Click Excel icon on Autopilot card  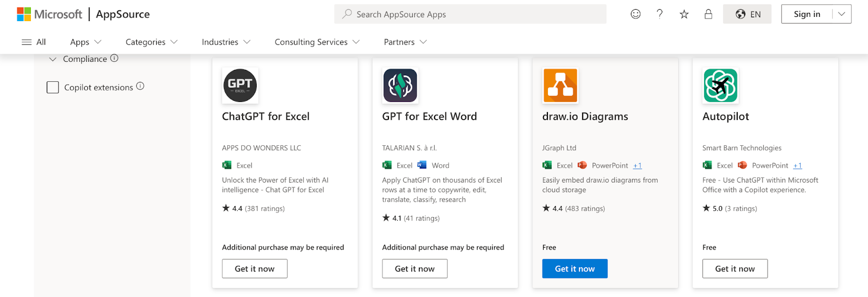(707, 165)
